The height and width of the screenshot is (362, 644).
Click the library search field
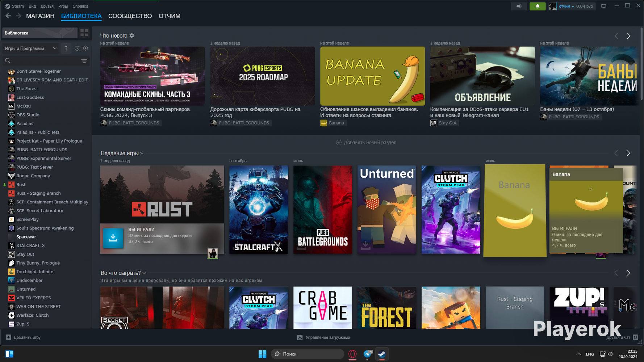tap(42, 61)
